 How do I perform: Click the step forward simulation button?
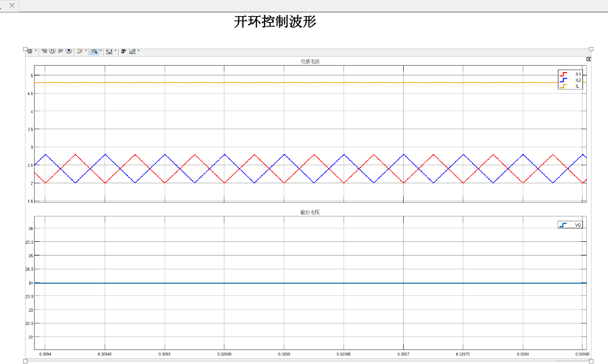(x=61, y=51)
